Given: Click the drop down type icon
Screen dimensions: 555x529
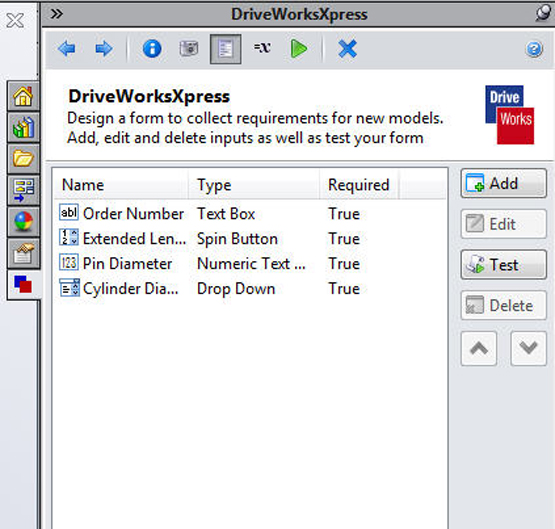Looking at the screenshot, I should coord(69,287).
